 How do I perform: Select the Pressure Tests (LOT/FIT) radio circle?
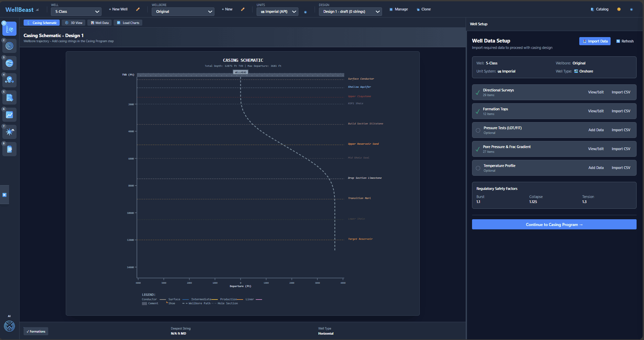[478, 130]
